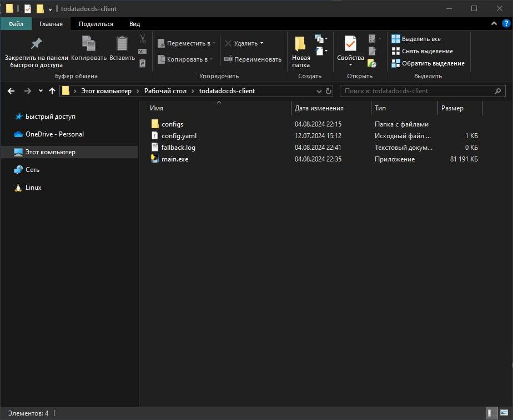Switch to large icons view in status bar
This screenshot has width=513, height=420.
click(504, 413)
